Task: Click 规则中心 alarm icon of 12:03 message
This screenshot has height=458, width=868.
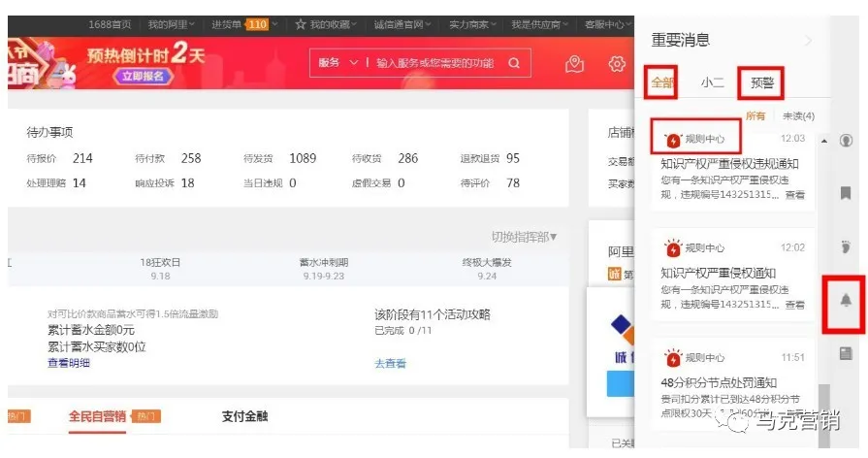Action: pyautogui.click(x=673, y=140)
